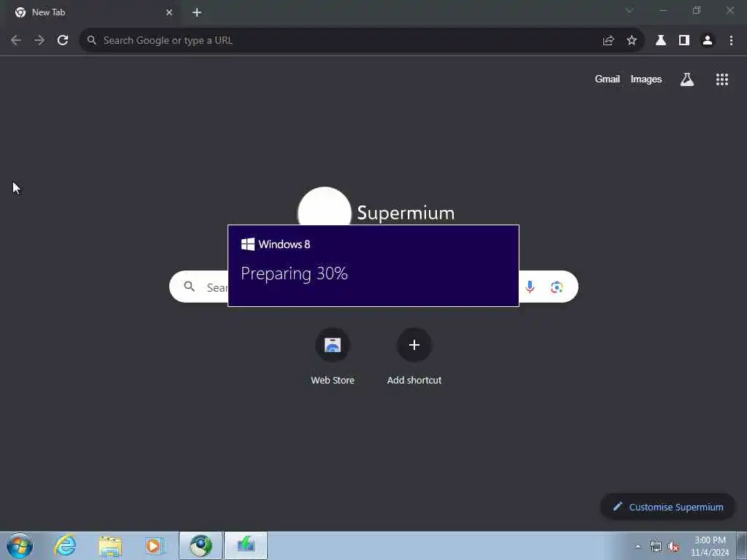Start voice search with the microphone
The width and height of the screenshot is (747, 560).
[x=530, y=287]
